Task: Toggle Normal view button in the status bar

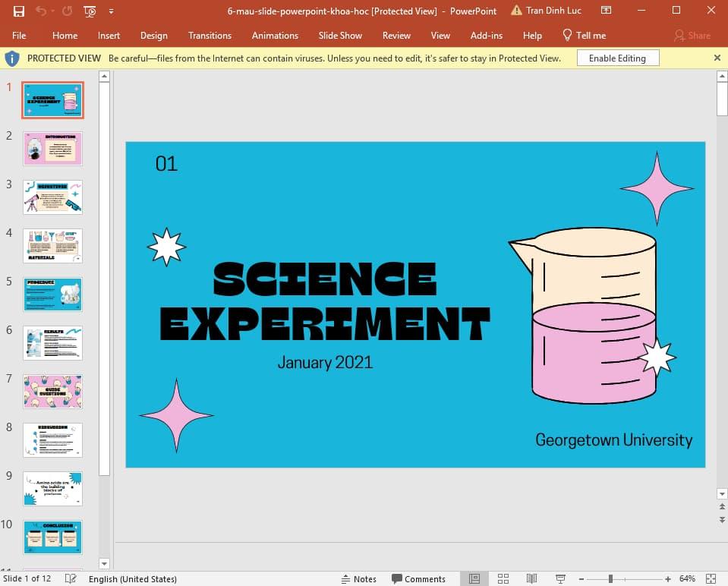Action: pos(474,578)
